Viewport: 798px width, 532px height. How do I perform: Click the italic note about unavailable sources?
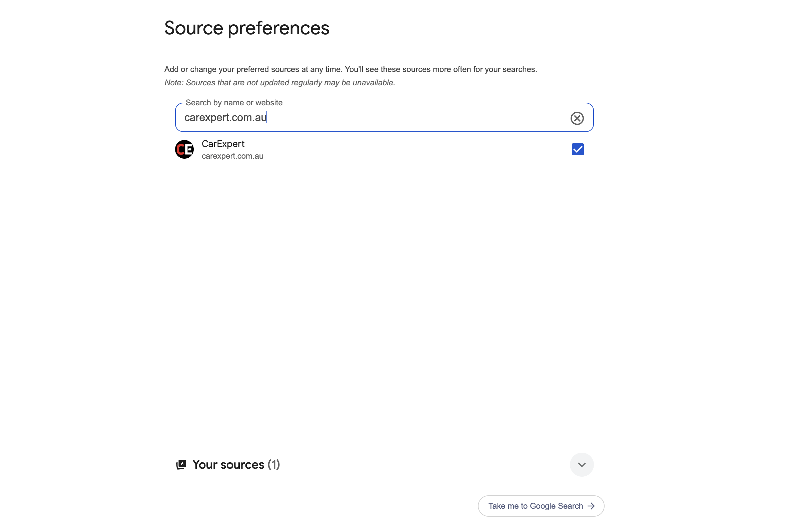tap(279, 83)
